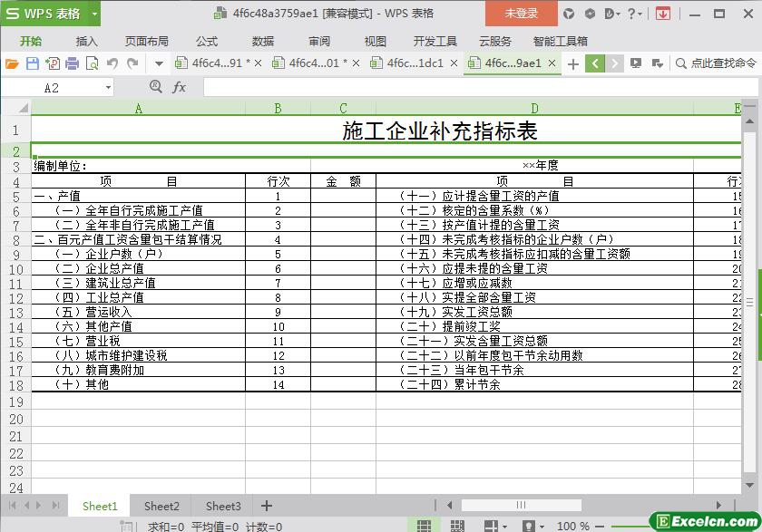Switch to Sheet3 tab
The height and width of the screenshot is (532, 762).
point(223,507)
